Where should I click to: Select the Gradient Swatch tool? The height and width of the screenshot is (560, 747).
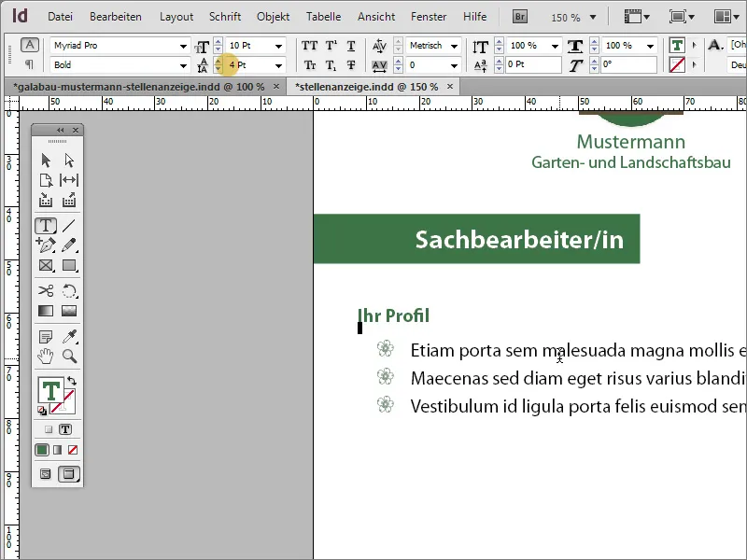[46, 311]
